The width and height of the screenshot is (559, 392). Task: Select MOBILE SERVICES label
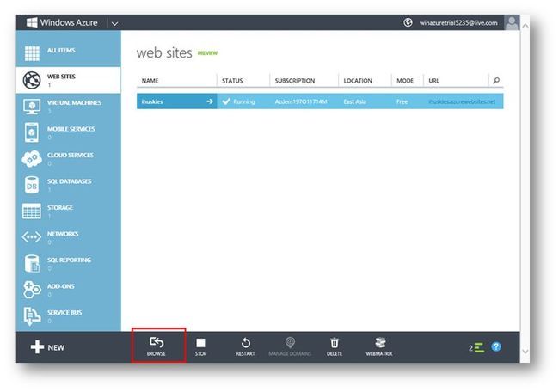(71, 129)
